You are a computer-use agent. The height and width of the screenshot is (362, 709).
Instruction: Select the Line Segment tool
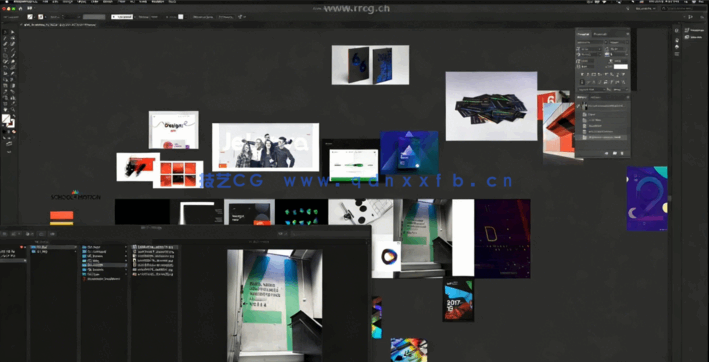click(x=13, y=50)
